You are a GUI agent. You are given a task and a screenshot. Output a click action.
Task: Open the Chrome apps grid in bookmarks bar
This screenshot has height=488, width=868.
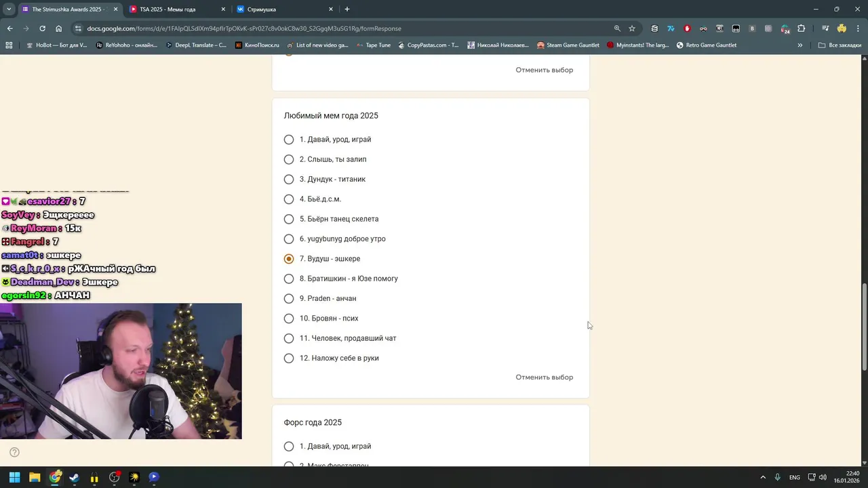[x=9, y=45]
